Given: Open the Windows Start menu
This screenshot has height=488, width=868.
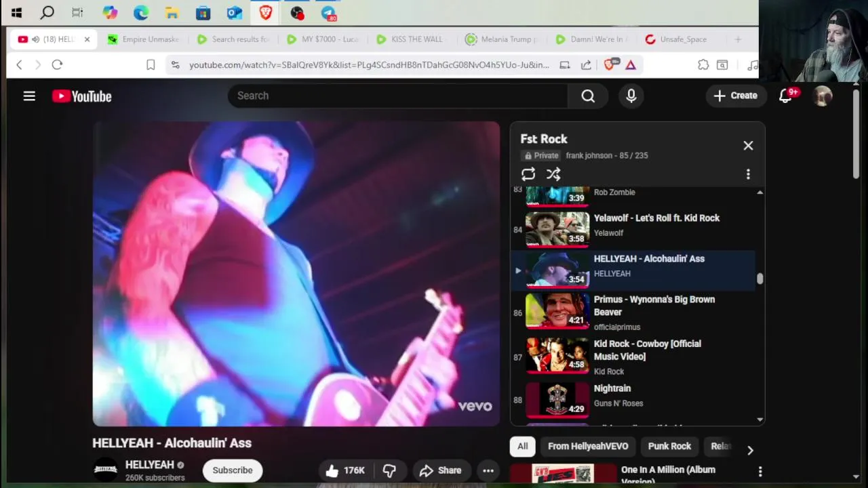Looking at the screenshot, I should (16, 12).
